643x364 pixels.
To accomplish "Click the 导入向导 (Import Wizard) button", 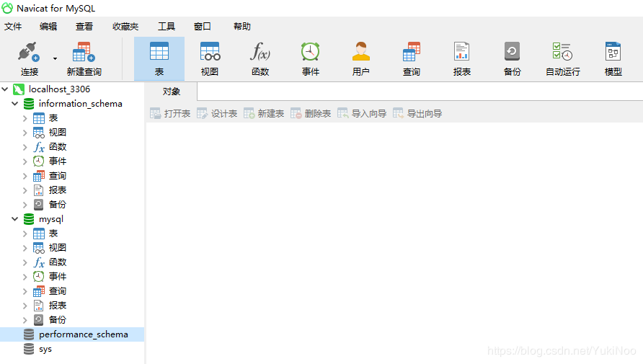I will [362, 114].
